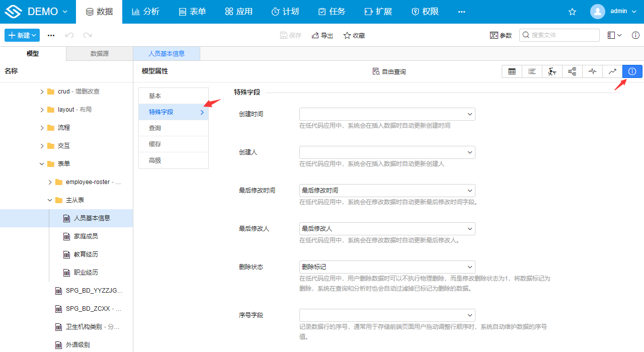Select the list view icon in toolbar

pos(532,71)
